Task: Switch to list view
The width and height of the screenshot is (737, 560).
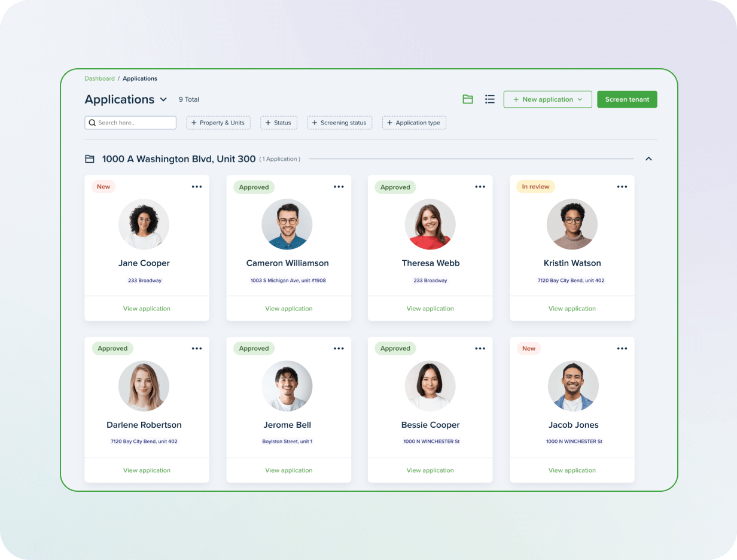Action: coord(490,99)
